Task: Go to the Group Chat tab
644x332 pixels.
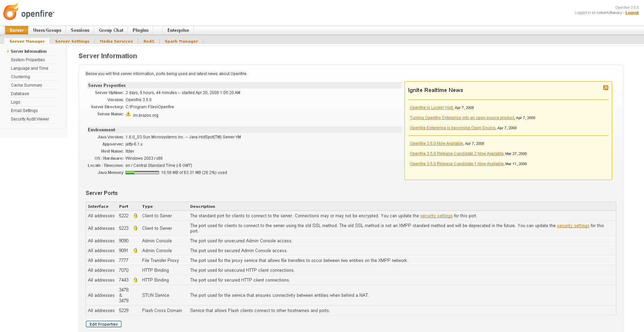Action: tap(111, 30)
